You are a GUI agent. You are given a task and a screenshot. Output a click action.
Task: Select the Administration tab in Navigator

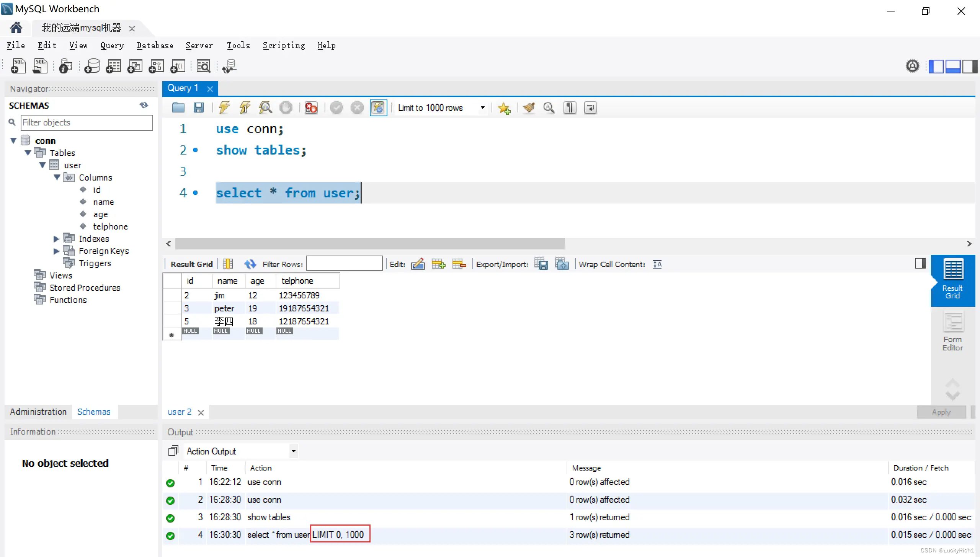tap(37, 411)
